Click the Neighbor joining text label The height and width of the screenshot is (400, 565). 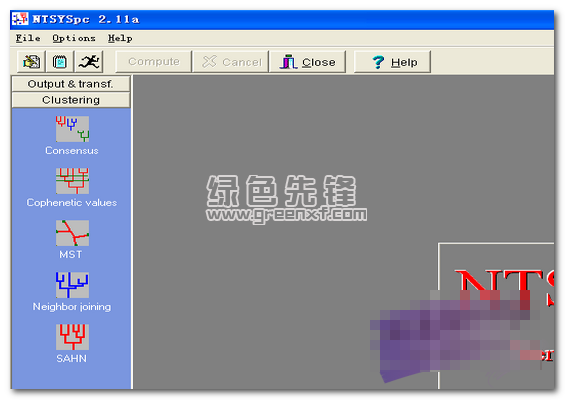[72, 307]
